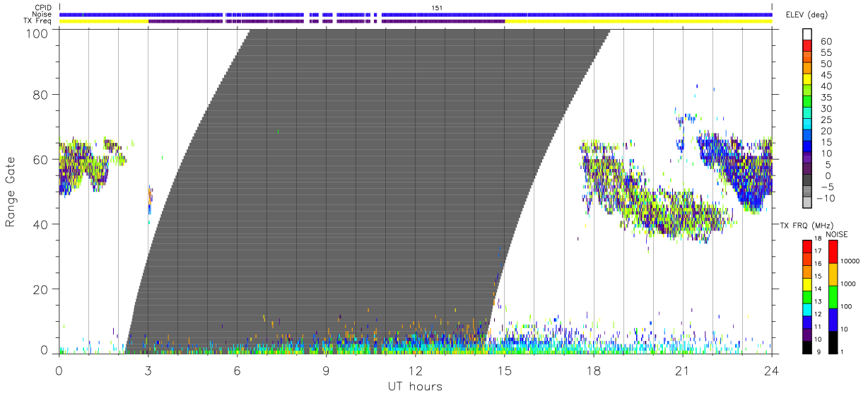Select the red TX FRQ swatch between 17 and 18
Screen dimensions: 868x401
[x=807, y=246]
